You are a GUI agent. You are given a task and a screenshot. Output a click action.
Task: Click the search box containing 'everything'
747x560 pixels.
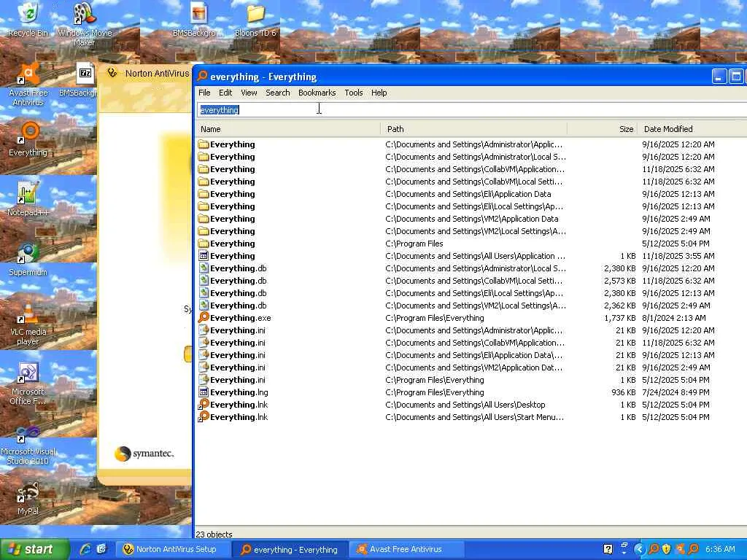(x=472, y=110)
